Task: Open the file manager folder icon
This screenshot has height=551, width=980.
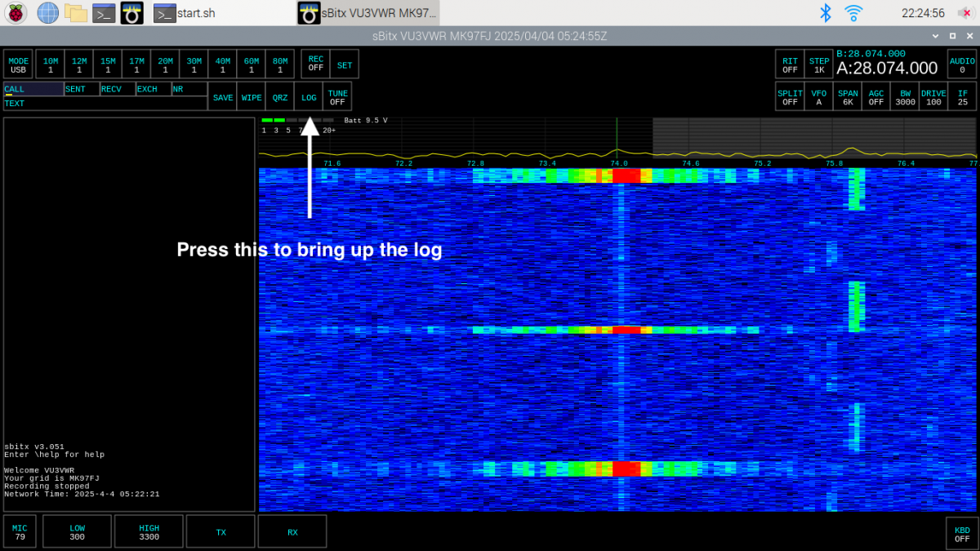Action: coord(76,13)
